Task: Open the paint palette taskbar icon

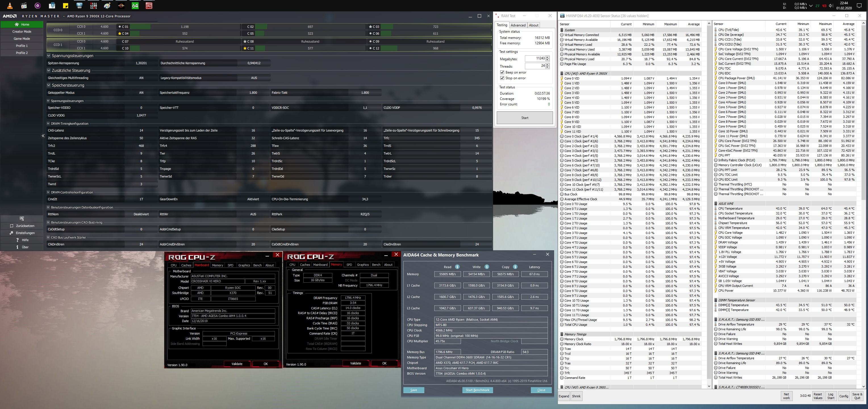Action: (x=107, y=5)
